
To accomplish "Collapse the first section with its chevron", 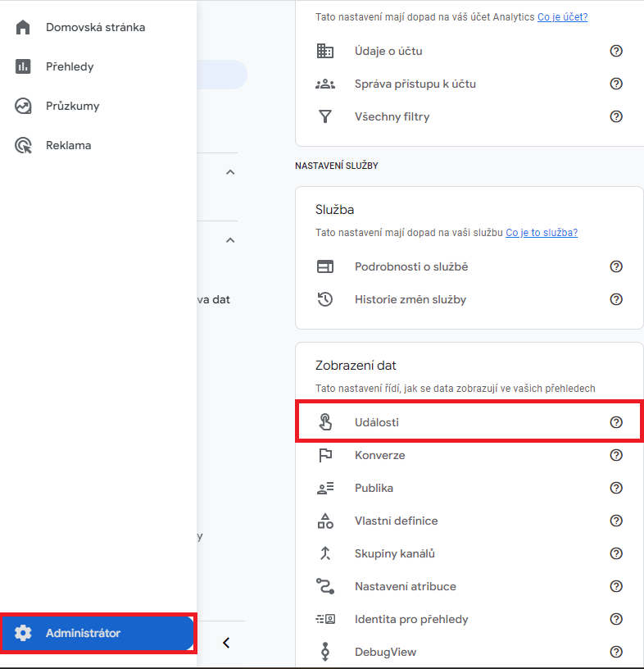I will pyautogui.click(x=230, y=171).
